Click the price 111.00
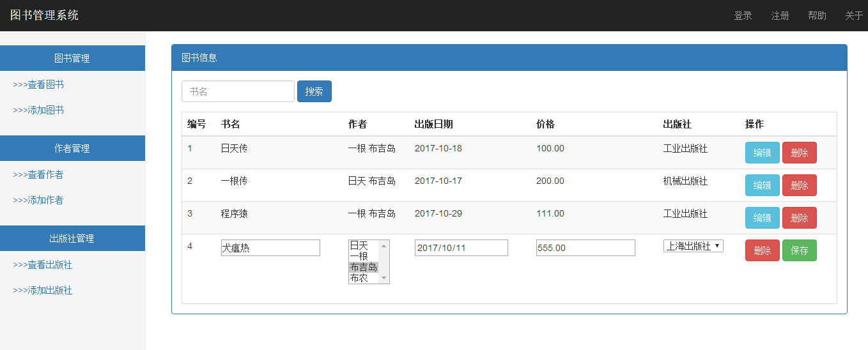This screenshot has width=868, height=350. click(550, 213)
